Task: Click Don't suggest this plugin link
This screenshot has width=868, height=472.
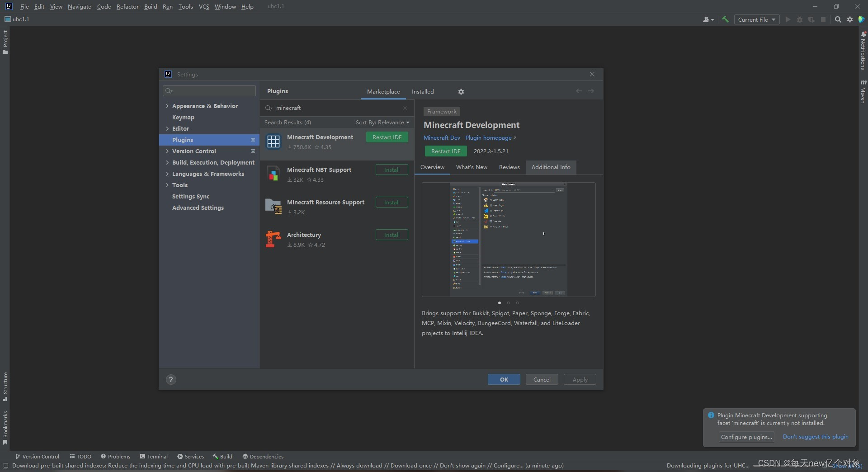Action: [816, 437]
